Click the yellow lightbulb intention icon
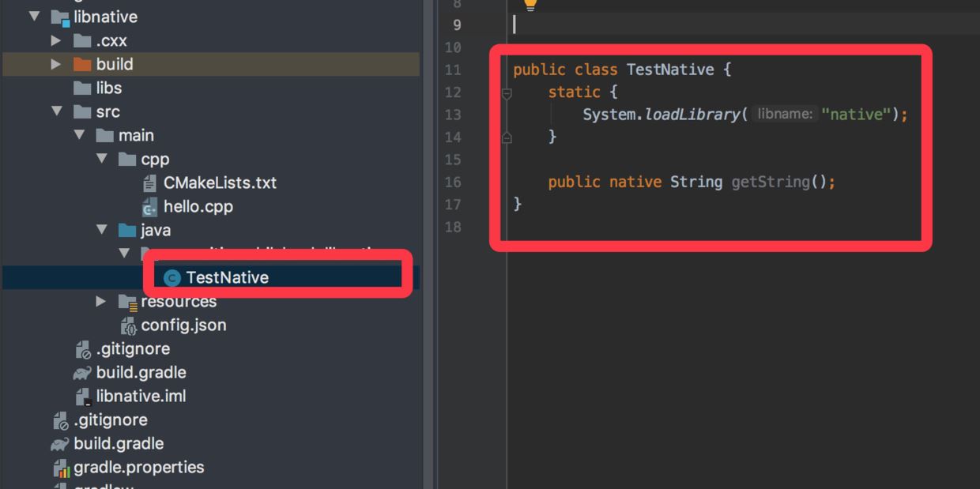The height and width of the screenshot is (489, 980). click(530, 5)
